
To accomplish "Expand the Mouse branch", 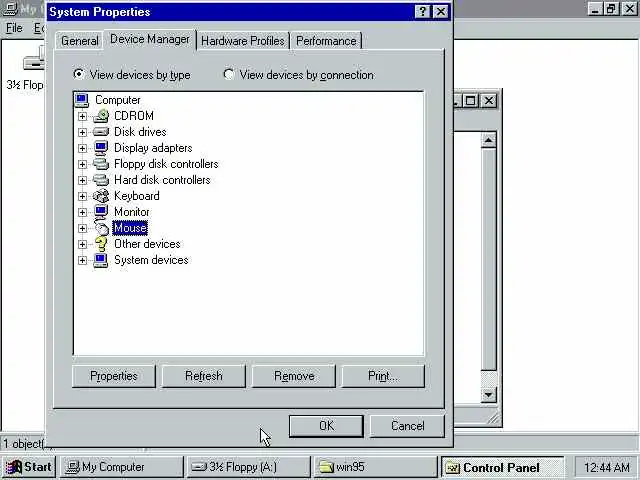I will pos(82,228).
